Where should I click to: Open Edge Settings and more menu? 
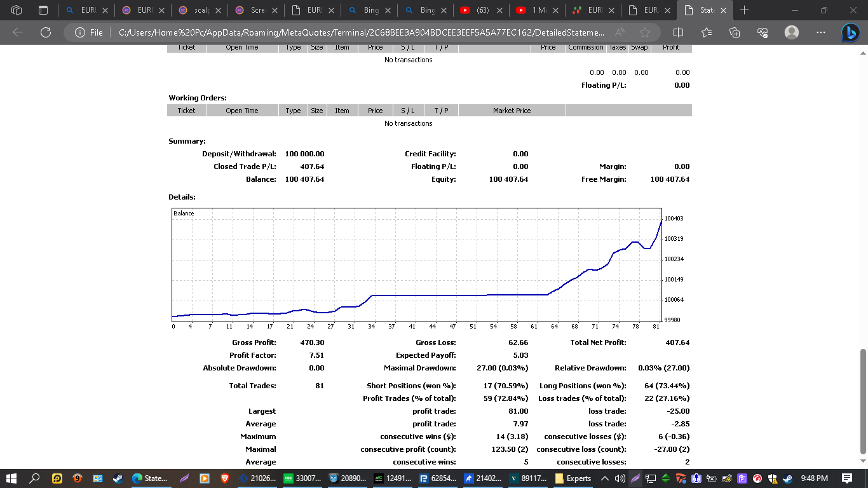[820, 32]
